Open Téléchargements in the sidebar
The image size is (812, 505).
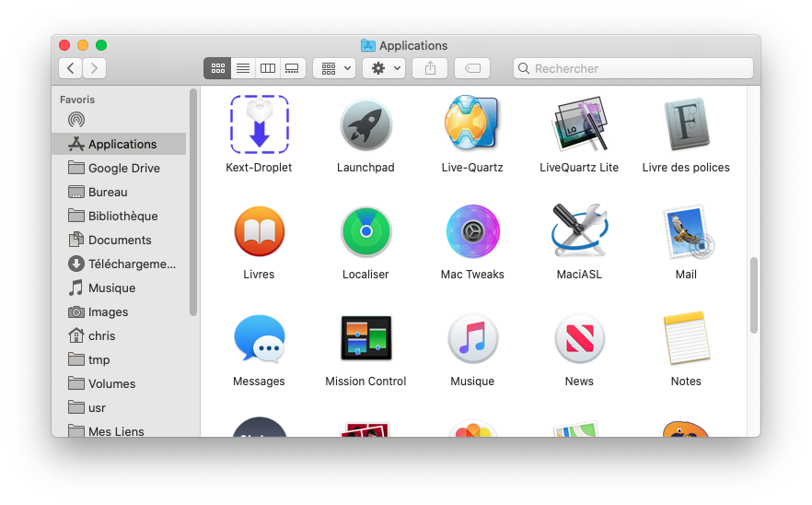119,264
